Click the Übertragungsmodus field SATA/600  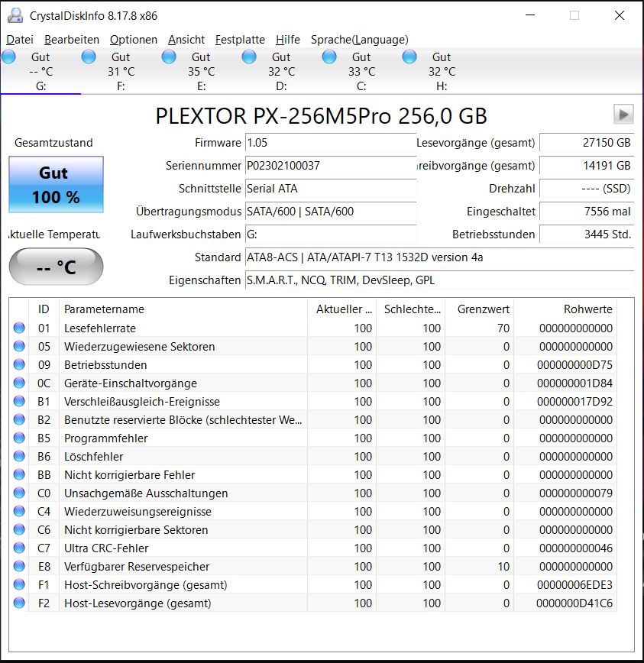[331, 211]
